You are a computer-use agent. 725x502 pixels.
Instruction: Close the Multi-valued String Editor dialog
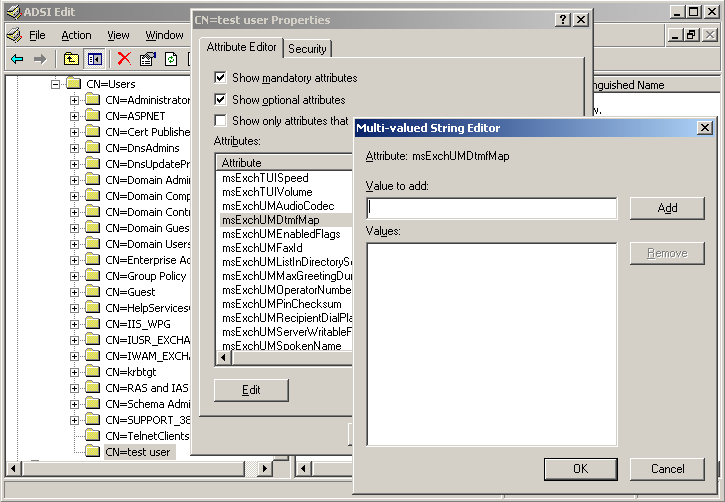pyautogui.click(x=704, y=128)
